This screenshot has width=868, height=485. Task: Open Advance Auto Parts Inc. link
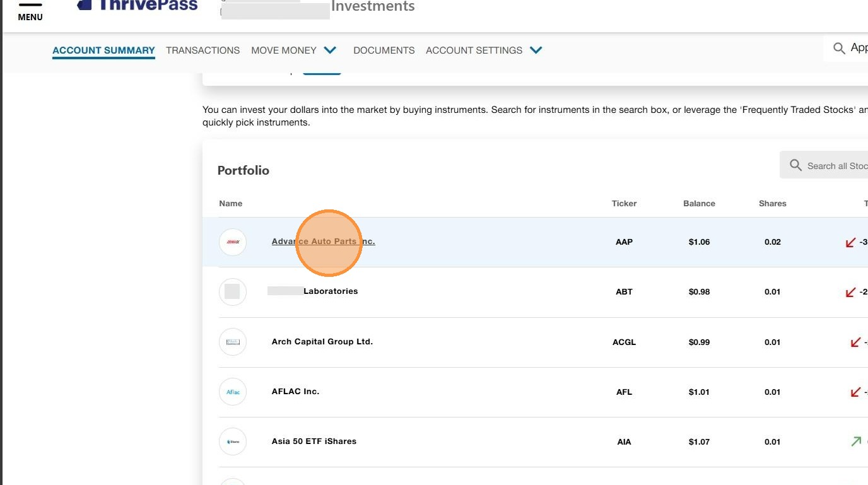pos(323,242)
